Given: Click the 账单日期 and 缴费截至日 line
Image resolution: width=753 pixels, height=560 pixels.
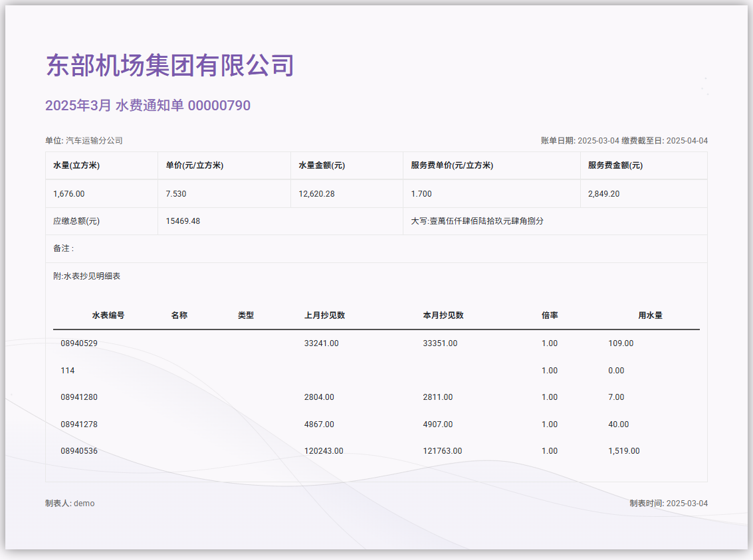Looking at the screenshot, I should click(624, 141).
